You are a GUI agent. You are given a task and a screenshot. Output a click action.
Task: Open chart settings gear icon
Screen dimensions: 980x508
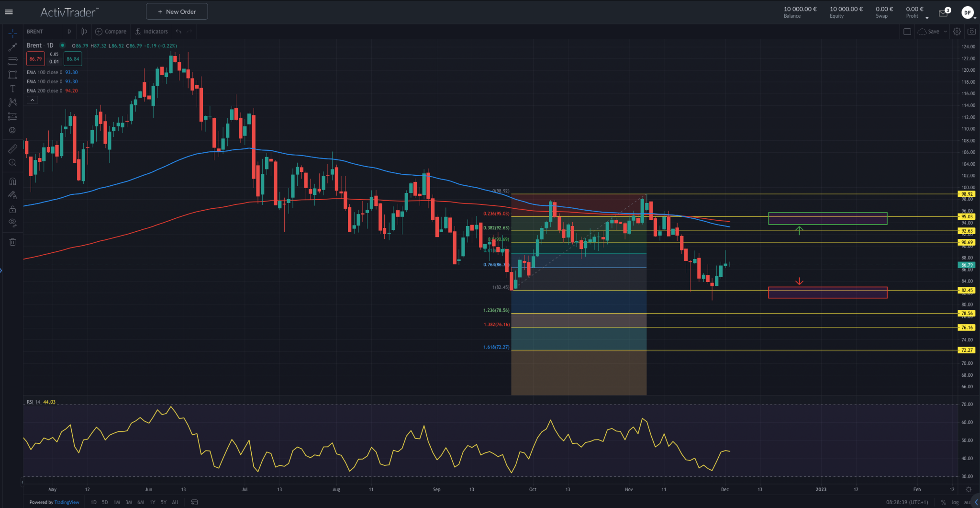[957, 32]
